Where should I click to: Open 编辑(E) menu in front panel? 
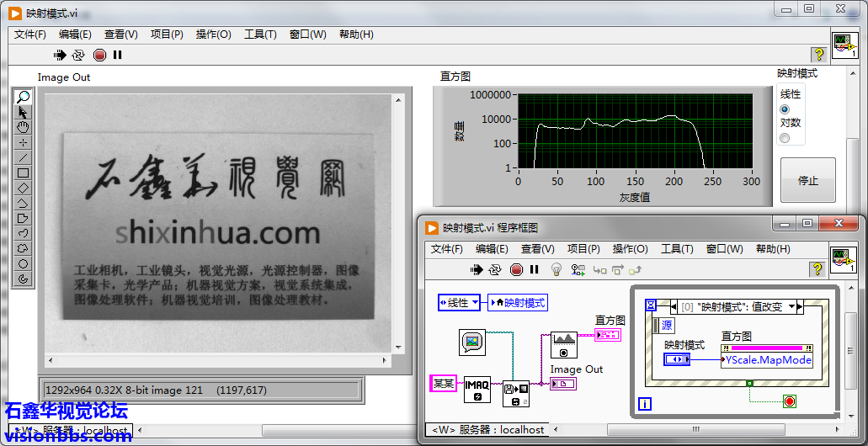point(75,35)
